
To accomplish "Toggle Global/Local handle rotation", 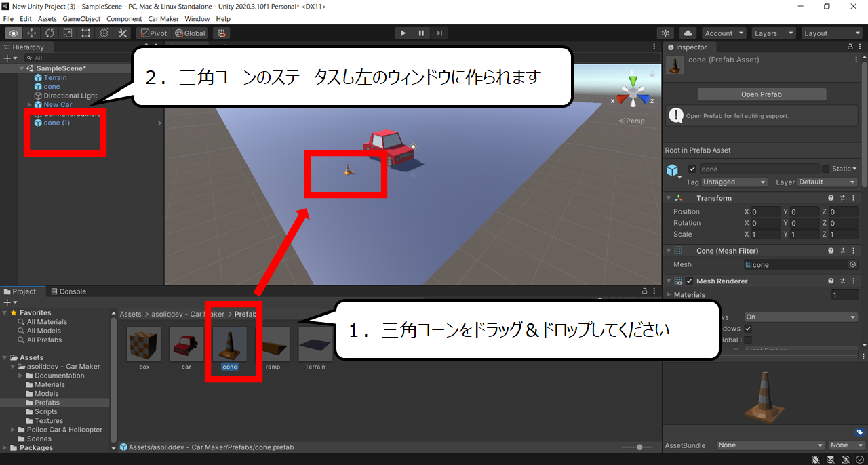I will pos(190,33).
